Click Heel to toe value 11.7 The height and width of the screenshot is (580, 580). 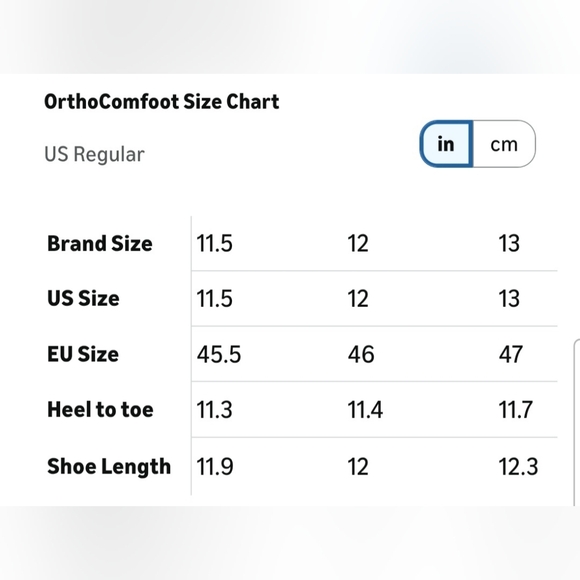pyautogui.click(x=516, y=410)
